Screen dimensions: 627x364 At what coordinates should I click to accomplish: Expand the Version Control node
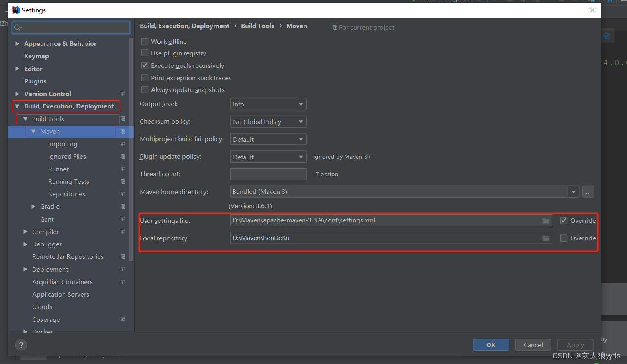[x=17, y=94]
